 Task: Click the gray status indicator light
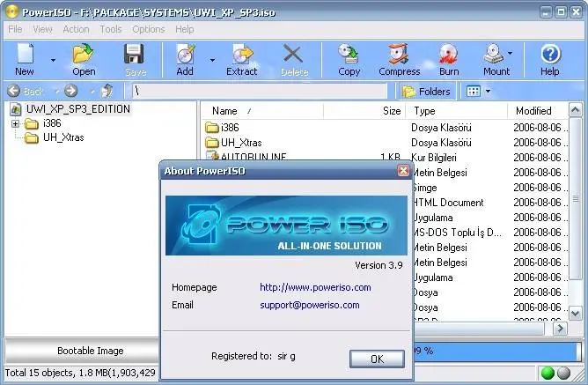[x=563, y=373]
